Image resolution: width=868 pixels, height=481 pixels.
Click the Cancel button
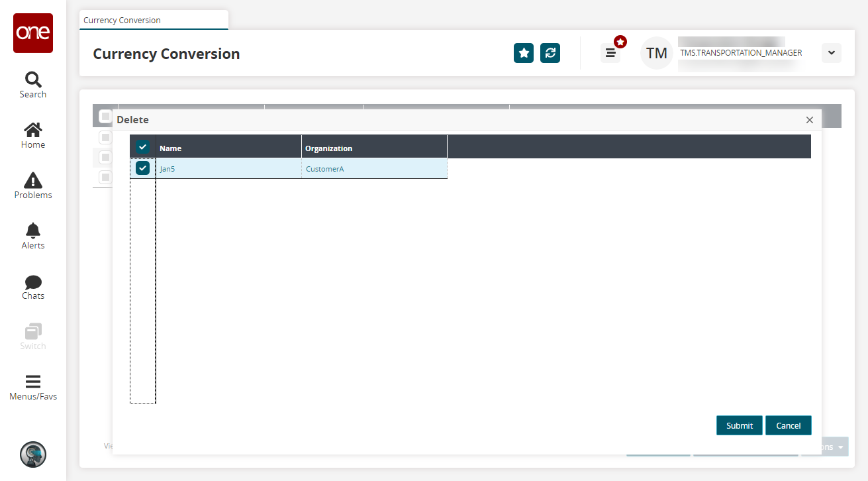click(x=789, y=425)
